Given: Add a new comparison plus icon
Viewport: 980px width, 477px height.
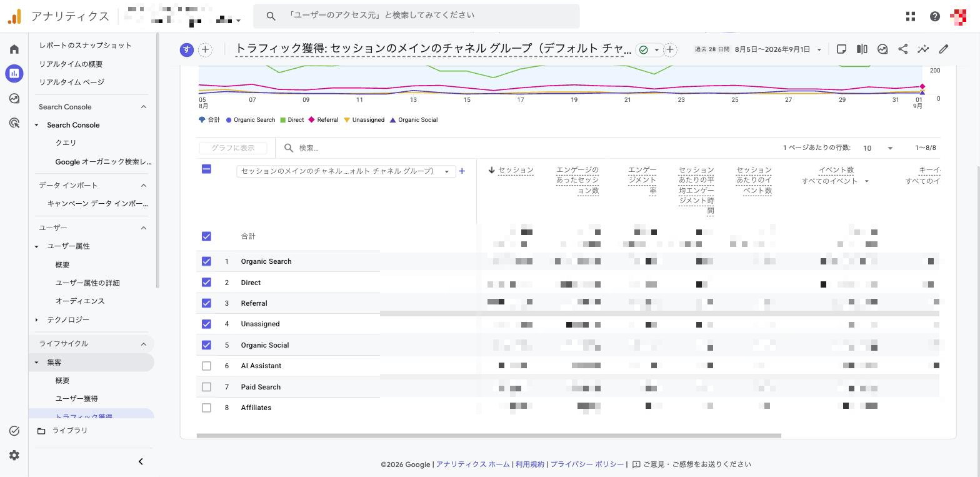Looking at the screenshot, I should (205, 49).
